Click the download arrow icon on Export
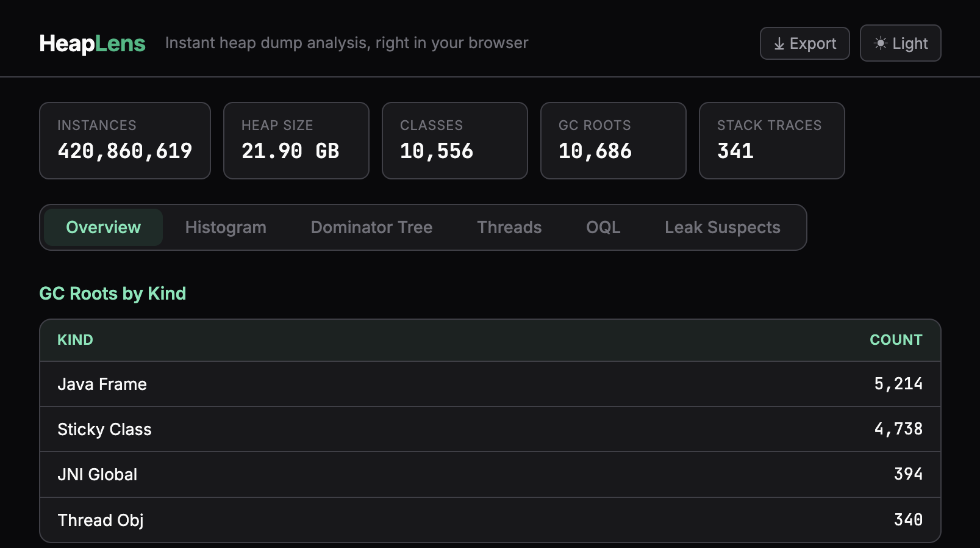This screenshot has height=548, width=980. pos(779,44)
